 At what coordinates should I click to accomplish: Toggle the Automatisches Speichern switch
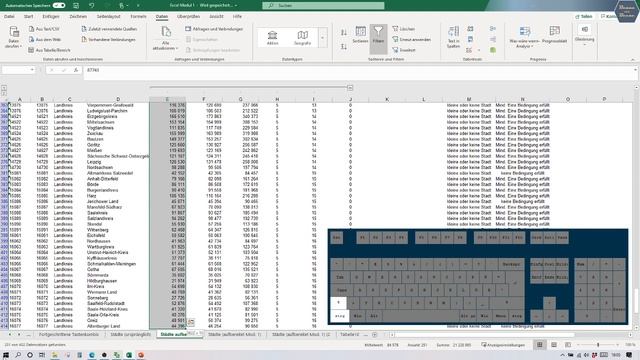point(59,5)
